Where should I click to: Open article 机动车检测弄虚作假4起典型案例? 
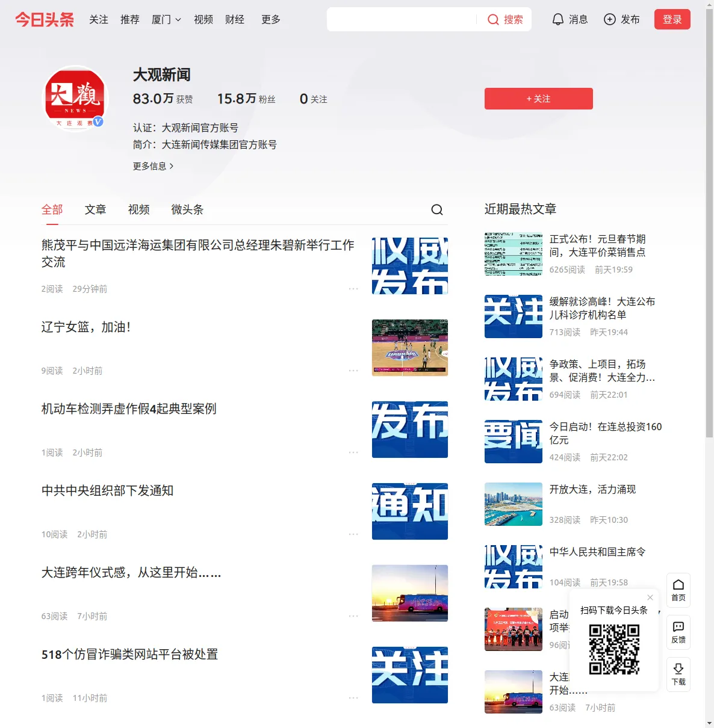pos(129,409)
